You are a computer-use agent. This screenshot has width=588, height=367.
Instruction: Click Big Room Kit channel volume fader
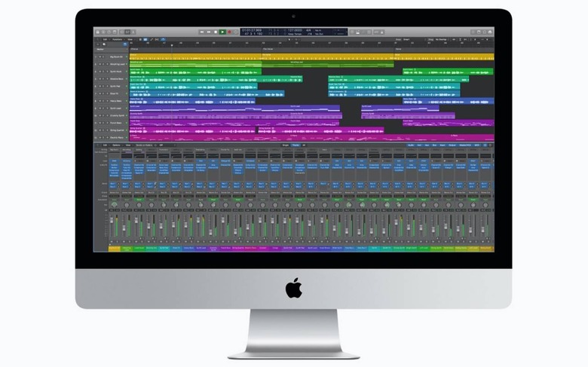point(112,220)
